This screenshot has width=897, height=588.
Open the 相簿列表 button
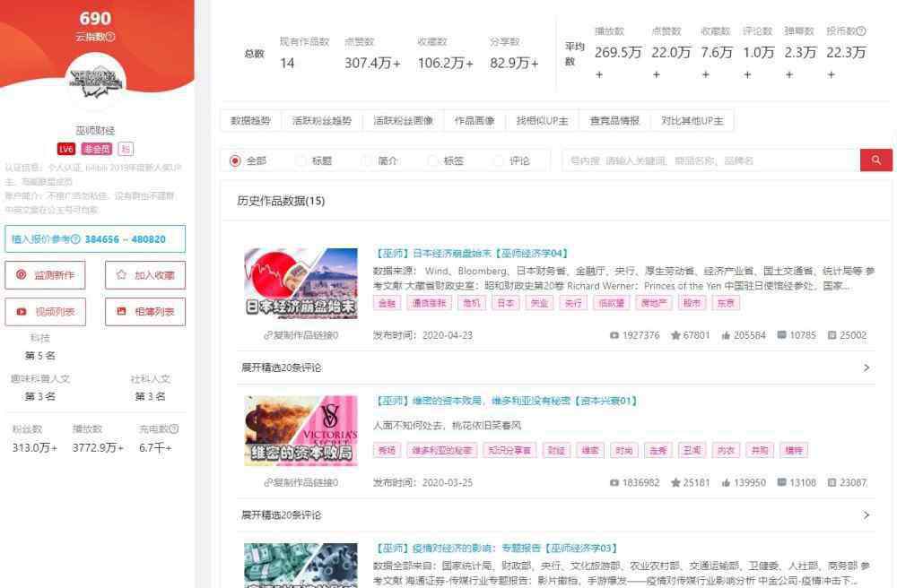tap(145, 311)
